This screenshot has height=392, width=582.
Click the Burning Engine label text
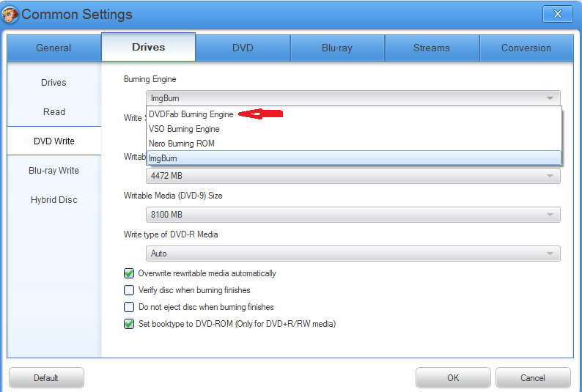click(x=150, y=79)
